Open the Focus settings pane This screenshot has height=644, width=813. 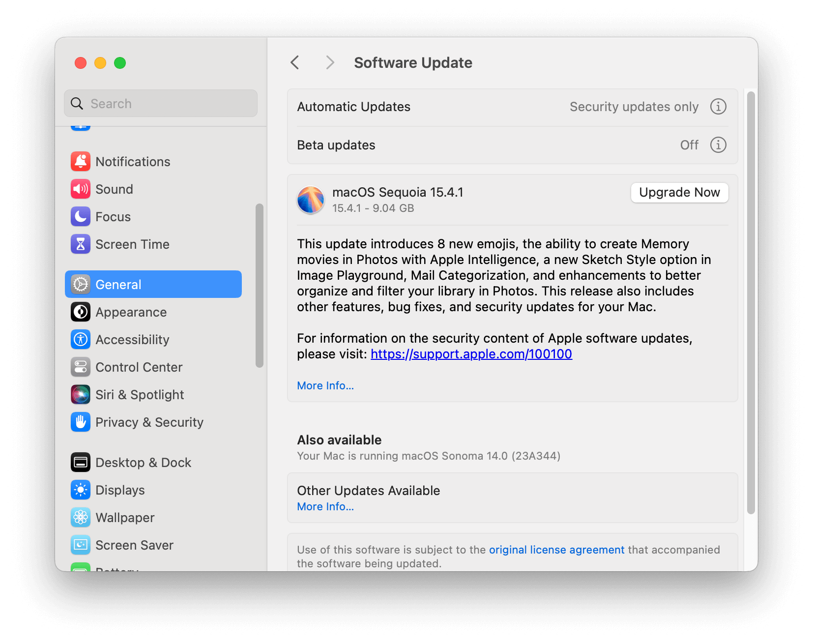[153, 216]
